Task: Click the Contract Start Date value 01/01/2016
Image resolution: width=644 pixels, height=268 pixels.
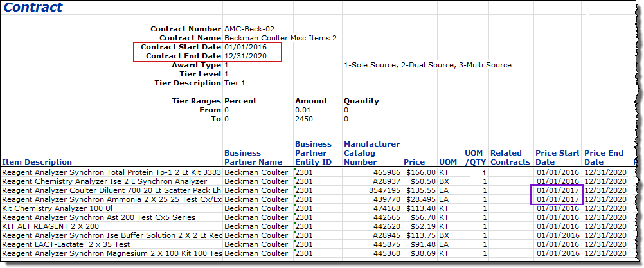Action: click(x=244, y=48)
